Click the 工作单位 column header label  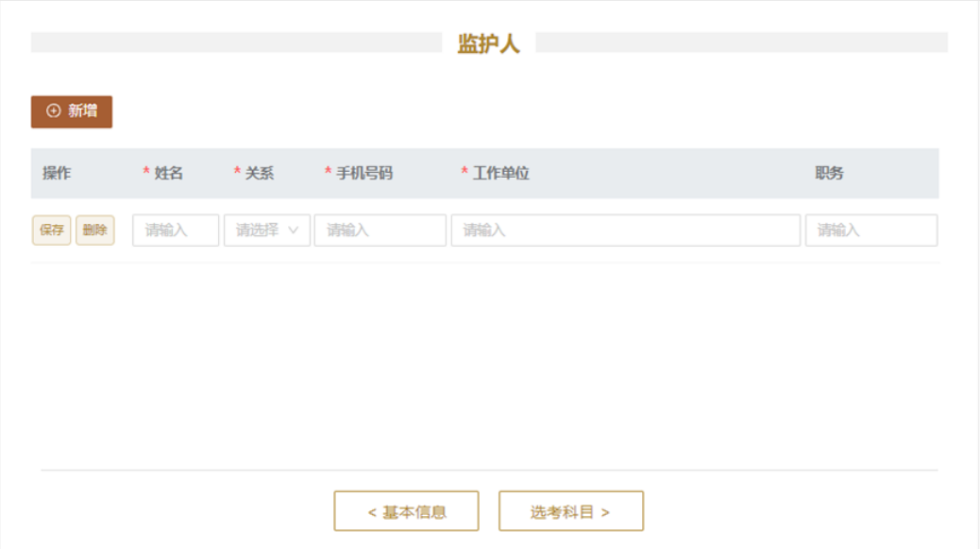[x=501, y=174]
